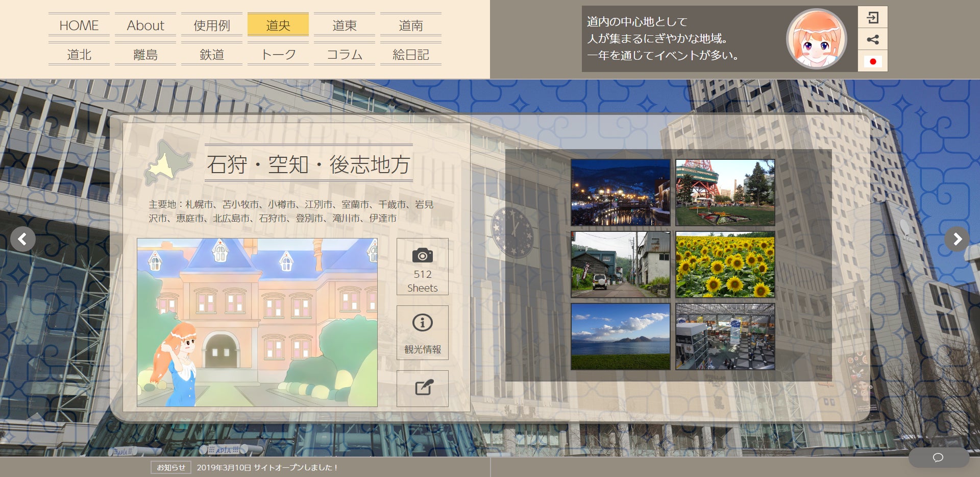Viewport: 980px width, 477px height.
Task: Click the お知らせ notice label
Action: [x=171, y=467]
